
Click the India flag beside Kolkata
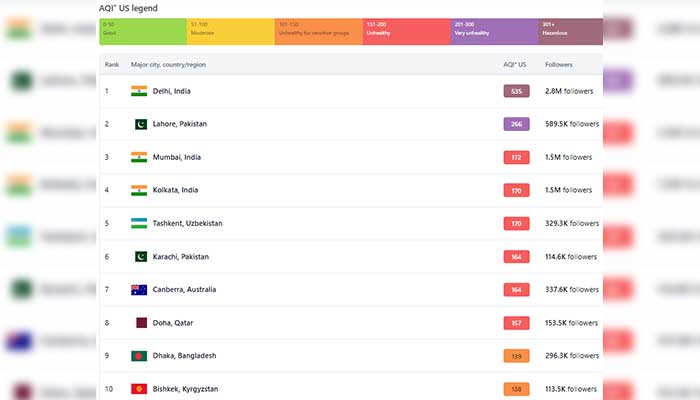(x=139, y=190)
